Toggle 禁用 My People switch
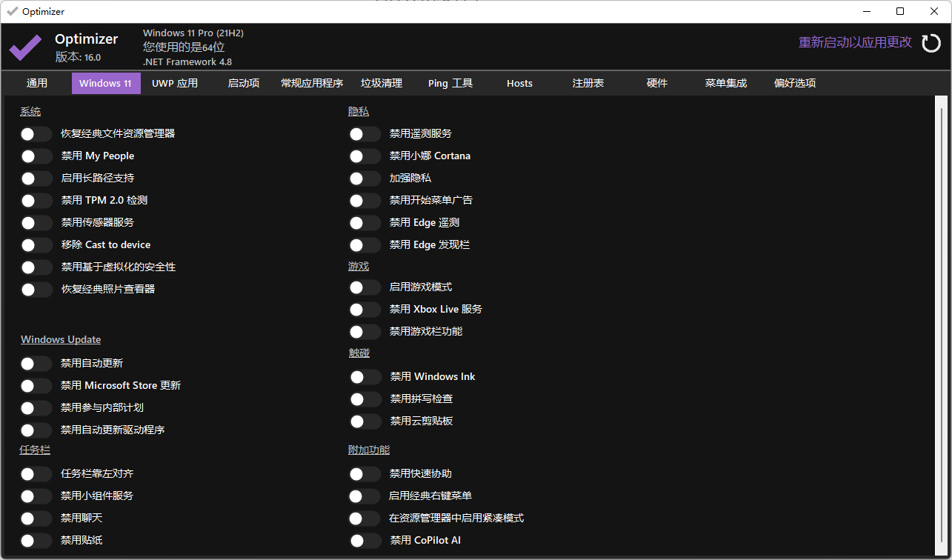Viewport: 952px width, 560px height. point(36,156)
